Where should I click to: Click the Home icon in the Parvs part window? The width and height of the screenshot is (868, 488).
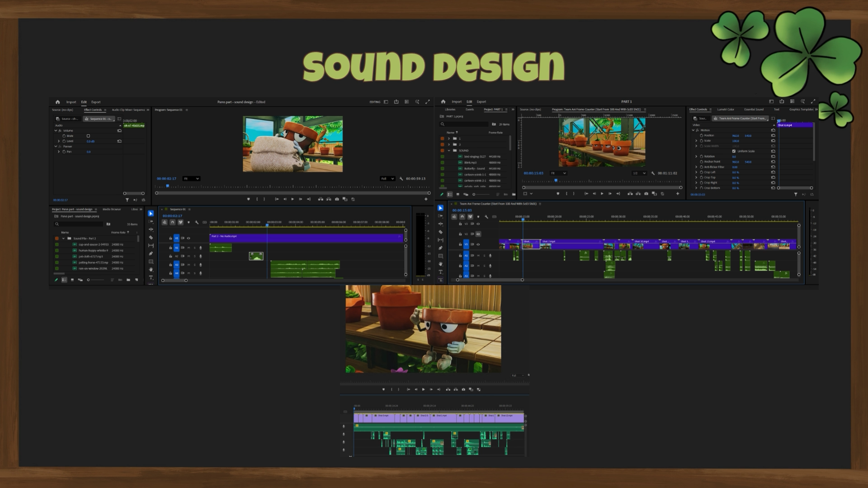57,102
